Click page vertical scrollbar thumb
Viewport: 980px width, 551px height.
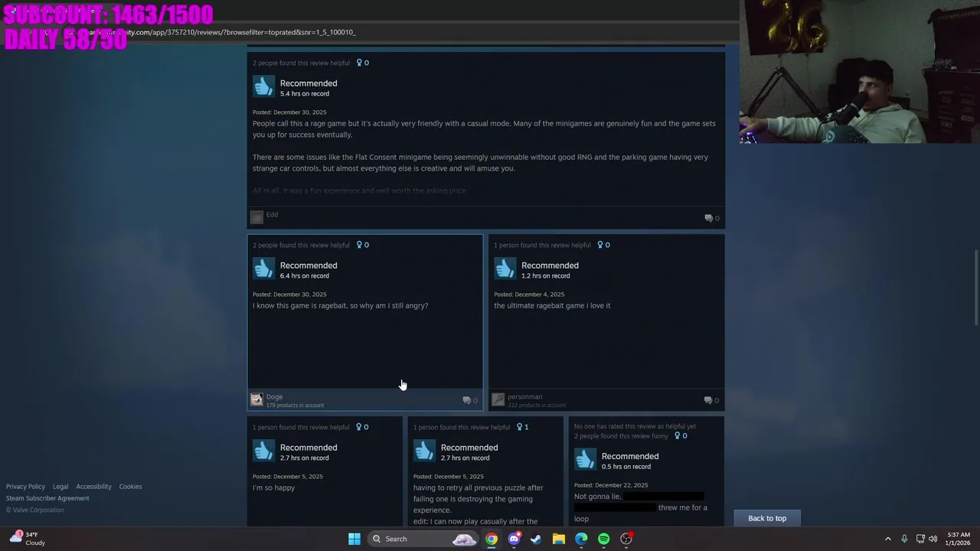coord(975,287)
